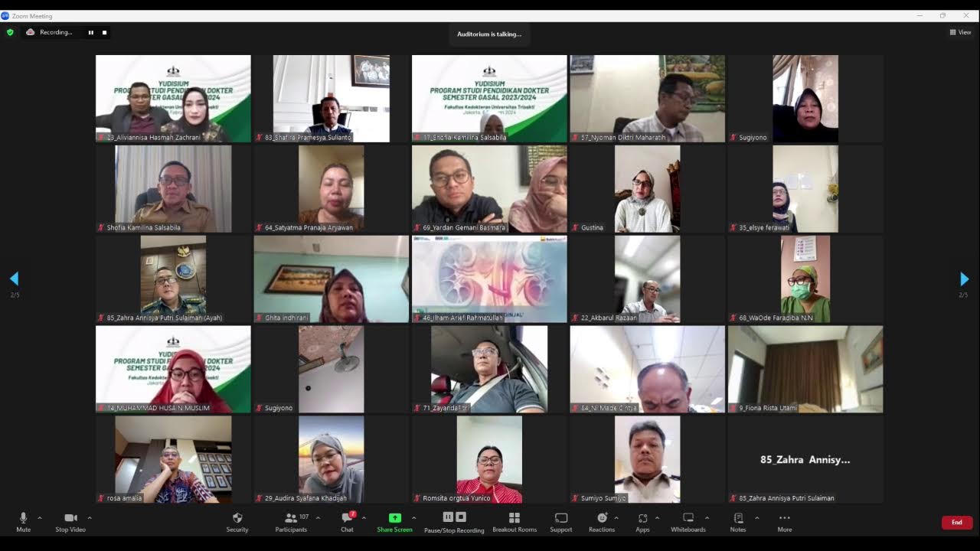Screen dimensions: 980x551
Task: Open the Security shield menu
Action: click(237, 521)
